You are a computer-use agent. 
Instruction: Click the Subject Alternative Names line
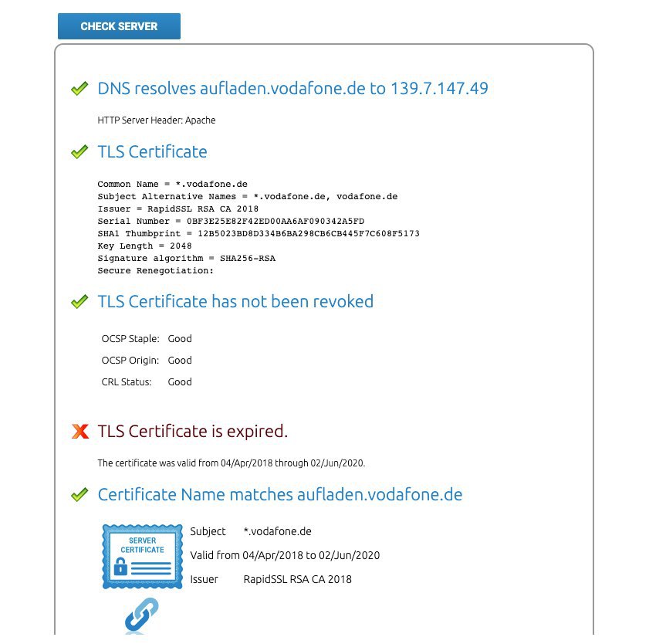tap(248, 196)
